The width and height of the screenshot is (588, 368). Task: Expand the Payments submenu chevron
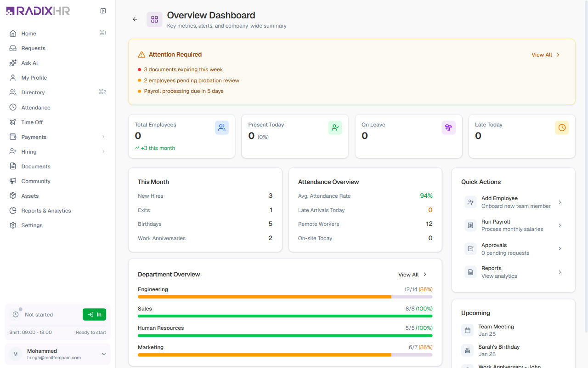103,137
